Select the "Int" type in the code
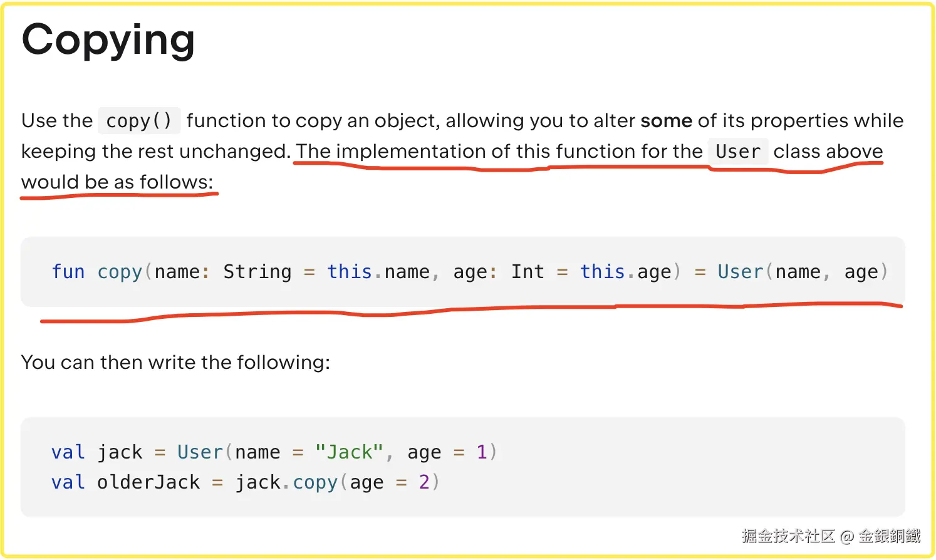 (528, 272)
